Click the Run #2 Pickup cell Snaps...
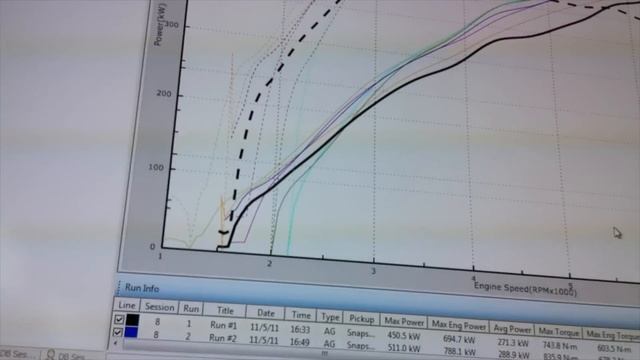Image resolution: width=640 pixels, height=360 pixels. click(x=360, y=346)
